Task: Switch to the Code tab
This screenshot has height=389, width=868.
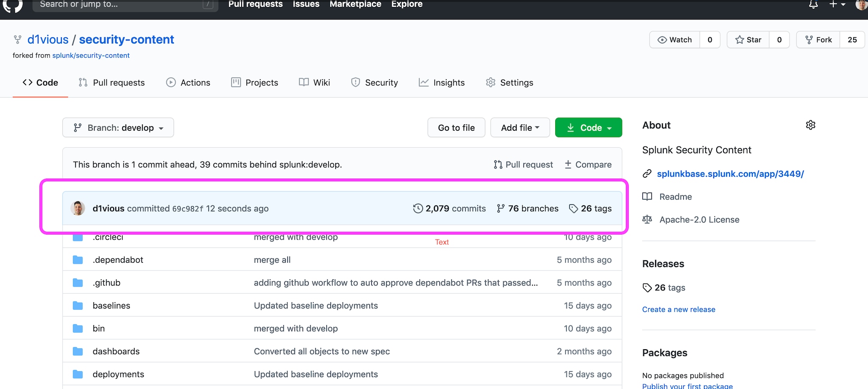Action: coord(40,83)
